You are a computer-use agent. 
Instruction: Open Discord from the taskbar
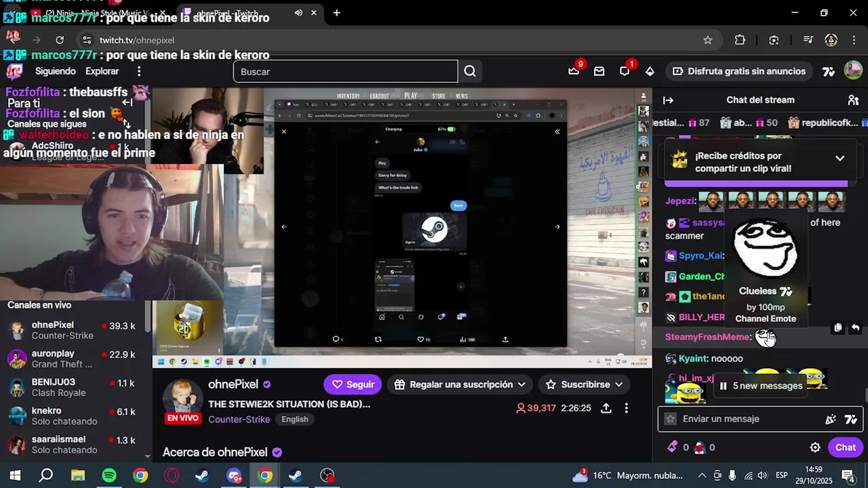[234, 475]
